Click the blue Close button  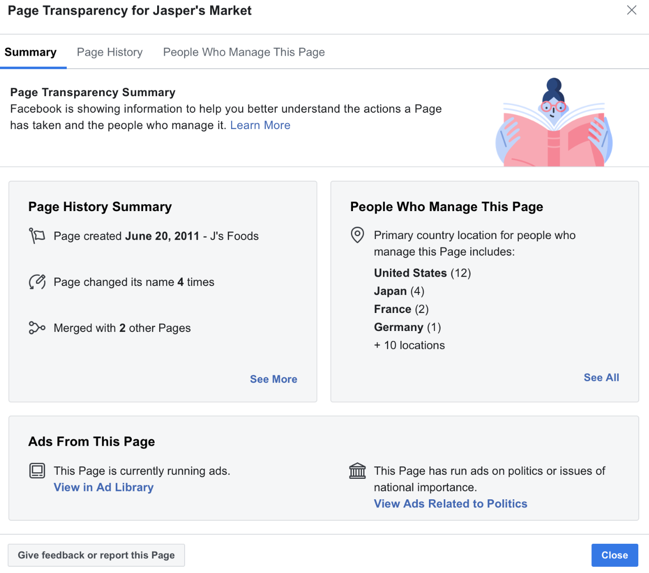pyautogui.click(x=615, y=555)
